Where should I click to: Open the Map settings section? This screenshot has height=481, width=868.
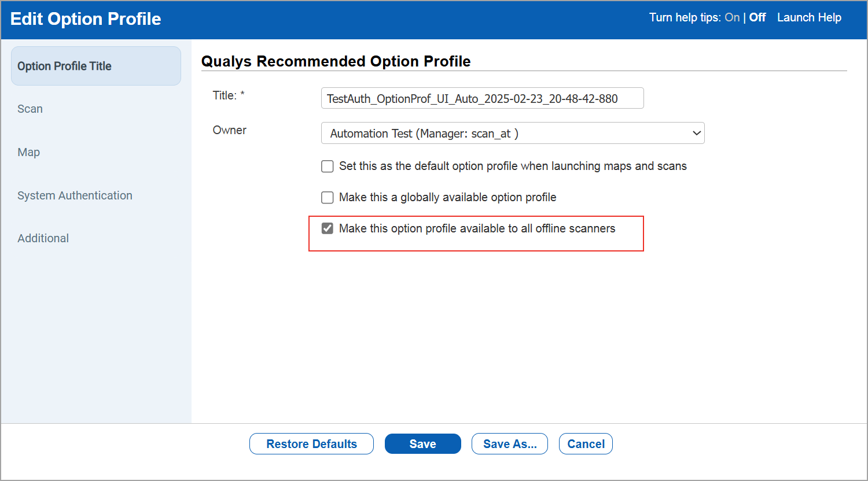28,152
